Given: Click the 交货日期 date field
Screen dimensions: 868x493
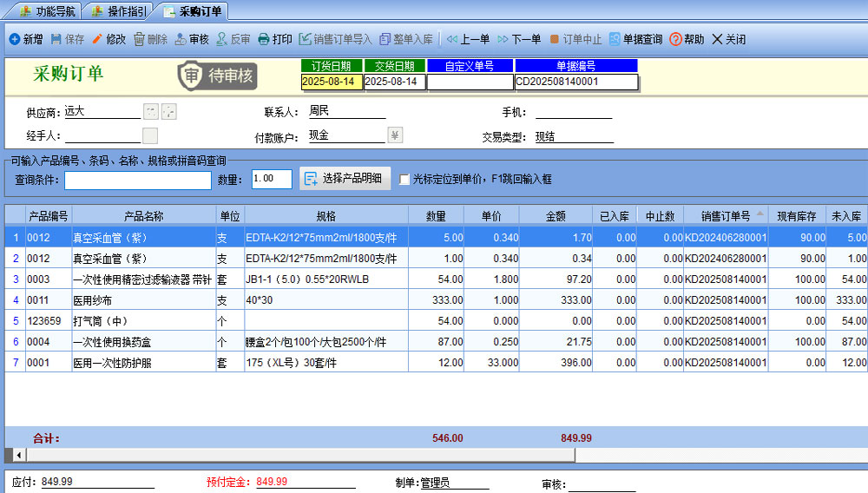Looking at the screenshot, I should (x=395, y=82).
